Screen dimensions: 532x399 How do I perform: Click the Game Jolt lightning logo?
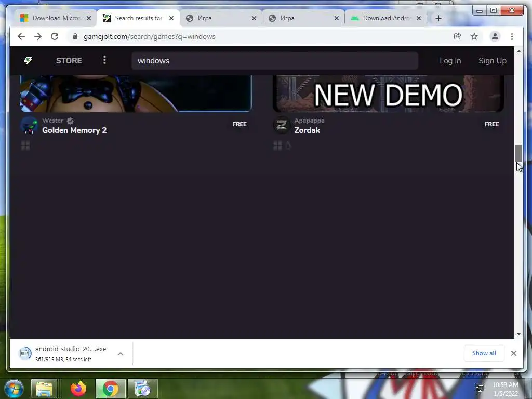[x=28, y=60]
